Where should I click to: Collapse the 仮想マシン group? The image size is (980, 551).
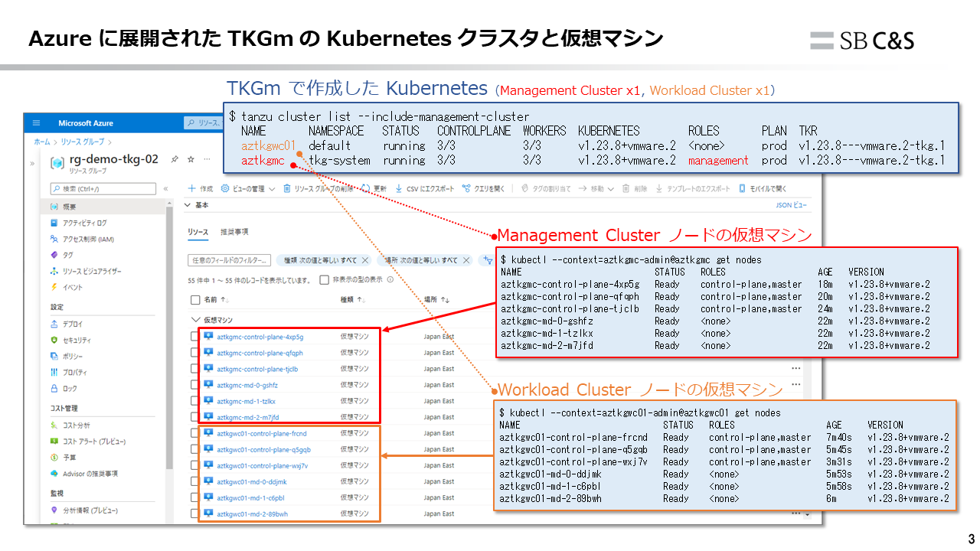click(x=195, y=319)
